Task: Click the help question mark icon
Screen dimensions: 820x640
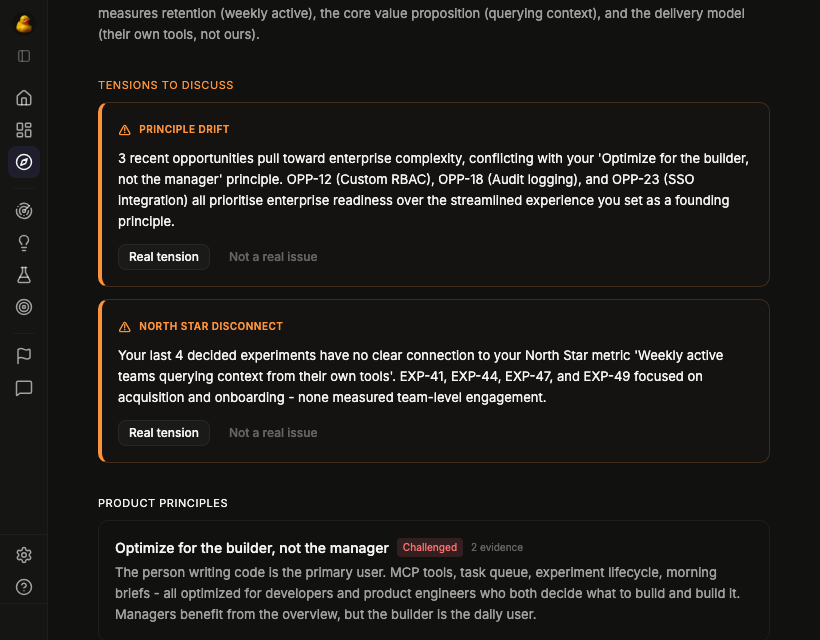Action: tap(23, 586)
